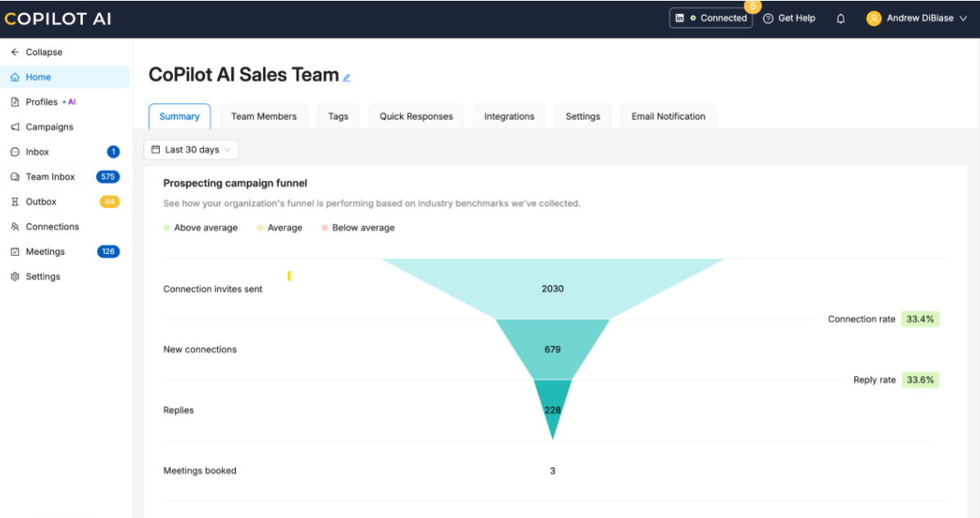Click the COPILOT AI logo
The height and width of the screenshot is (518, 980).
click(58, 19)
